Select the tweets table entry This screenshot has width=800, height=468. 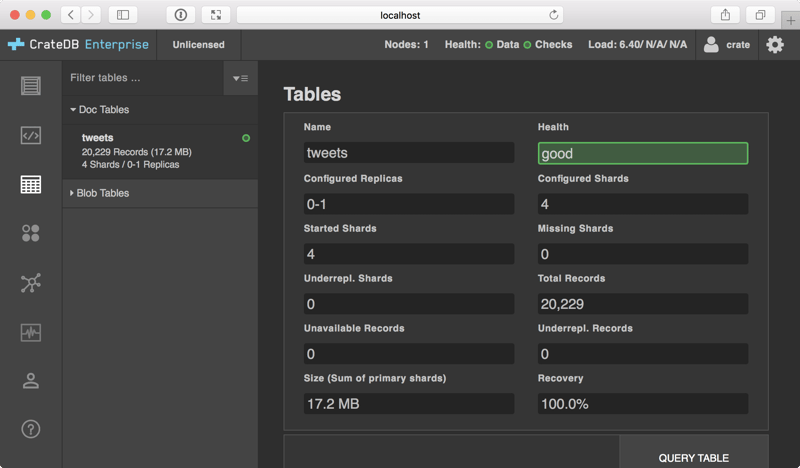click(160, 152)
